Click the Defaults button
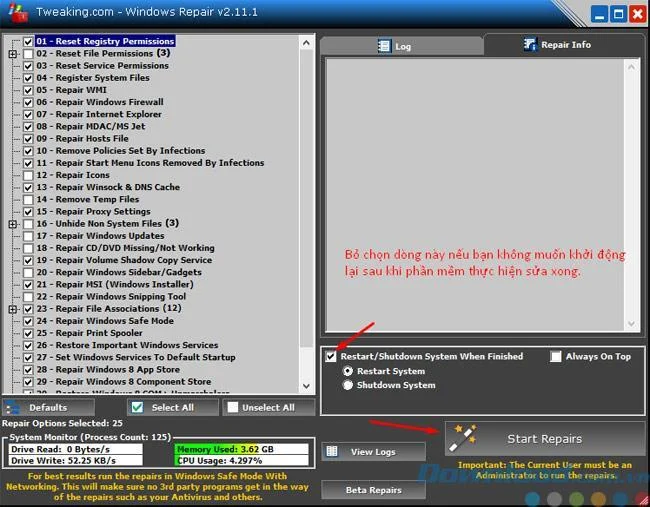The width and height of the screenshot is (650, 507). [49, 408]
